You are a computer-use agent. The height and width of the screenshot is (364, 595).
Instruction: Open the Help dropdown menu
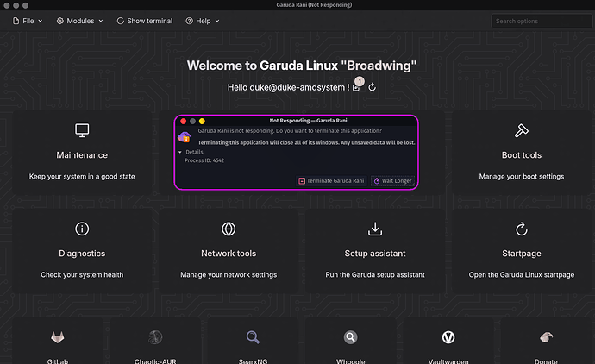click(203, 21)
